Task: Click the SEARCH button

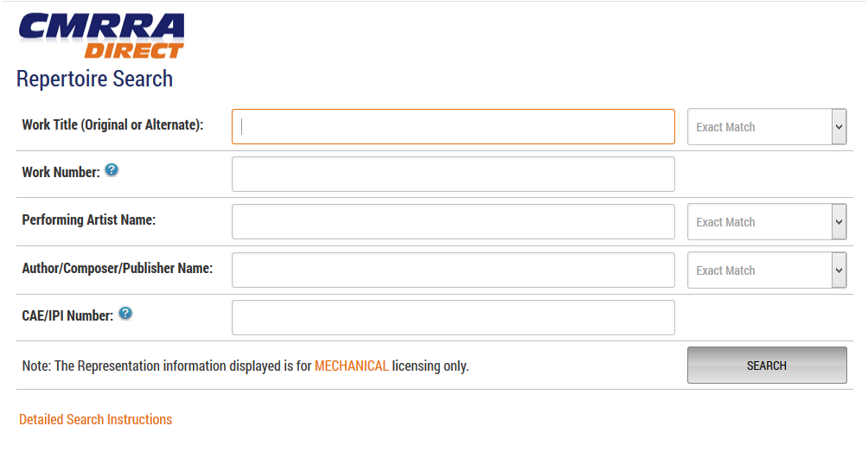Action: [x=767, y=365]
